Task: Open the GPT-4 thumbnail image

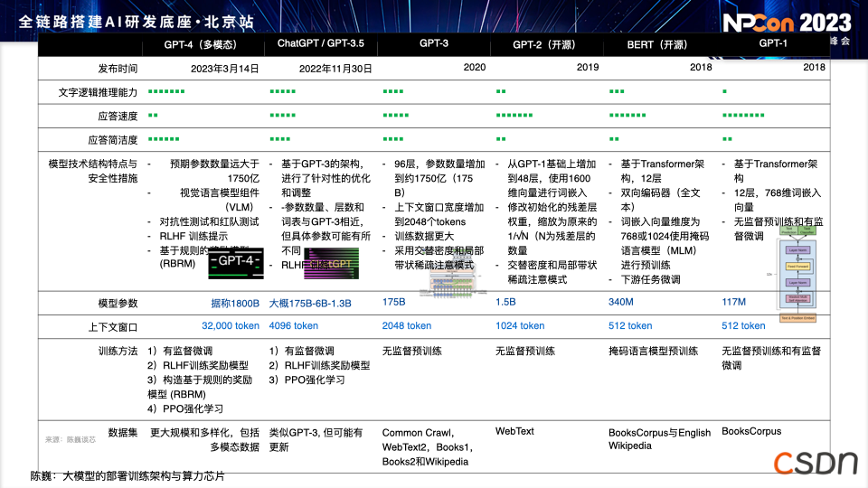Action: (235, 262)
